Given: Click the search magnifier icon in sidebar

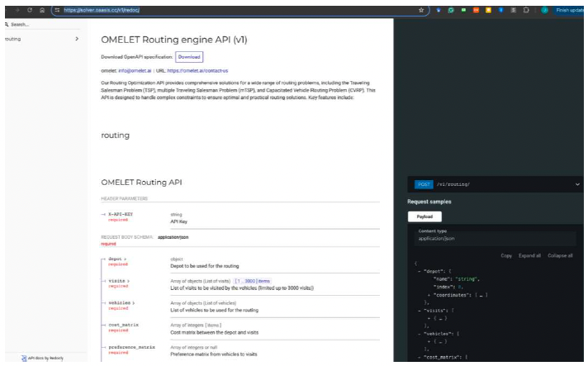Looking at the screenshot, I should [7, 25].
